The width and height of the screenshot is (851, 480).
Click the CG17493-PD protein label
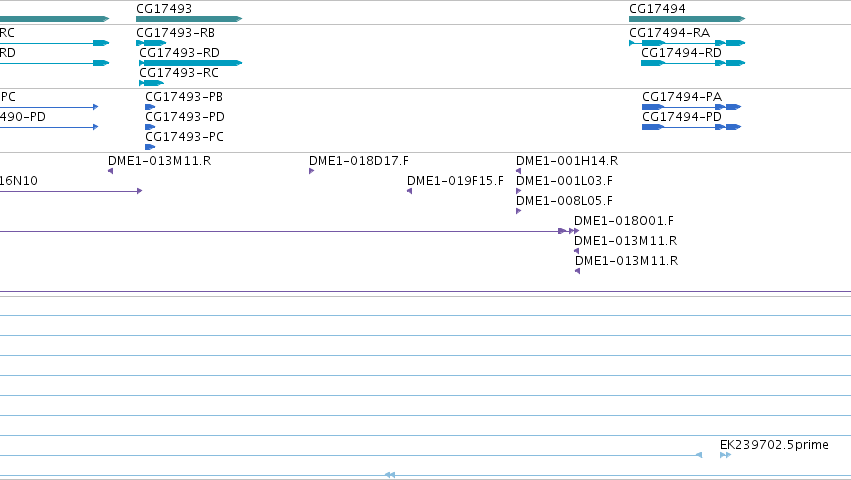click(x=185, y=117)
